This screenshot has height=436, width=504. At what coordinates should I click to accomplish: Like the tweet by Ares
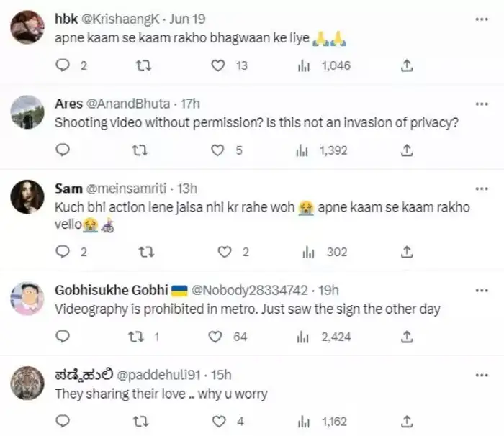(217, 150)
